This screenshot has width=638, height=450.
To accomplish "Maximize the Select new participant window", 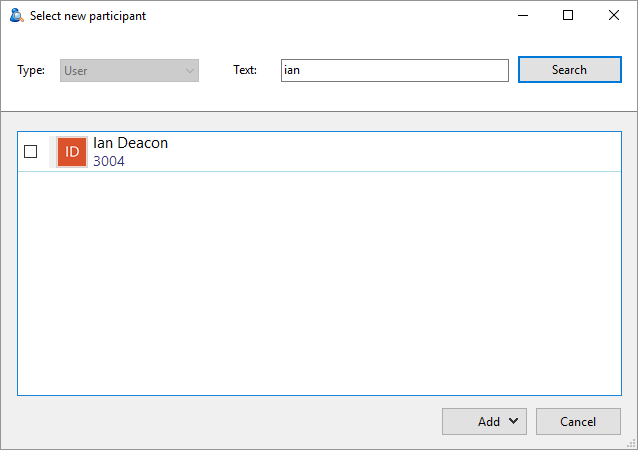I will [568, 15].
